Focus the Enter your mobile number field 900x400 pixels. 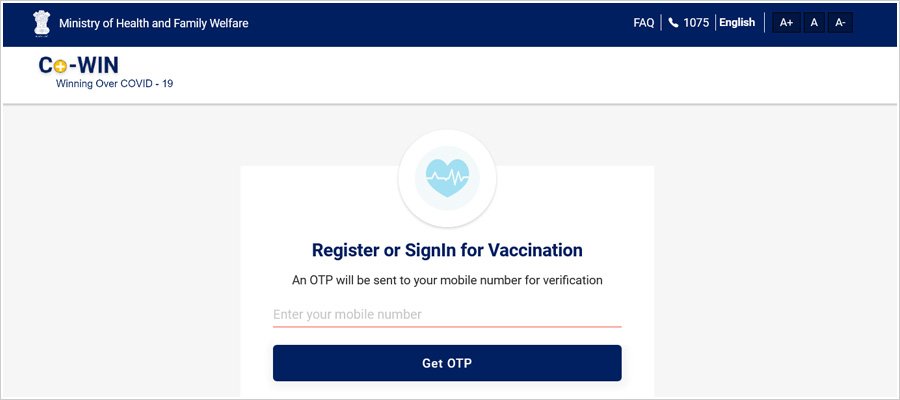pyautogui.click(x=447, y=314)
